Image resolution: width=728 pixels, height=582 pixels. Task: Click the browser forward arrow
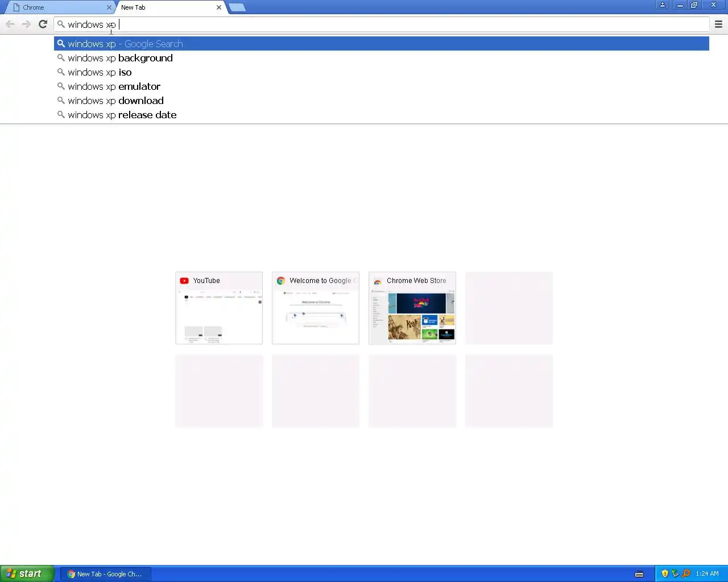[26, 24]
